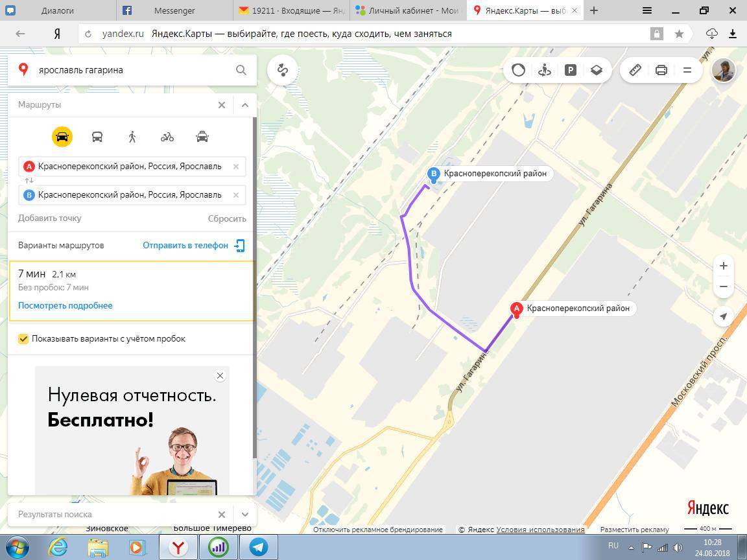
Task: Zoom in on the map with plus
Action: [724, 266]
